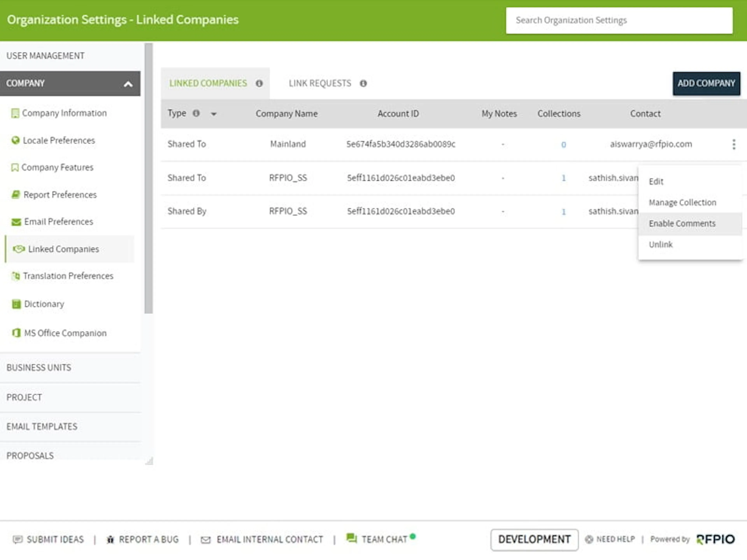The height and width of the screenshot is (560, 747).
Task: Click the Report a Bug icon
Action: point(111,539)
